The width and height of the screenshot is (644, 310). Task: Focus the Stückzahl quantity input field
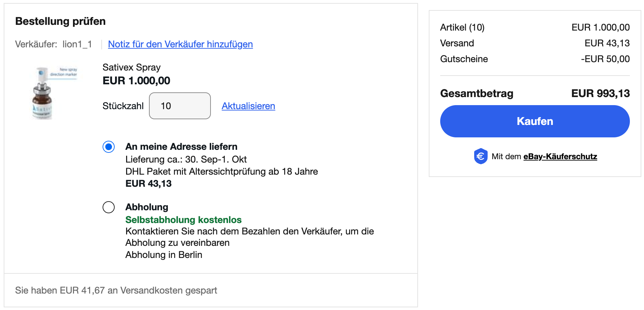click(180, 106)
